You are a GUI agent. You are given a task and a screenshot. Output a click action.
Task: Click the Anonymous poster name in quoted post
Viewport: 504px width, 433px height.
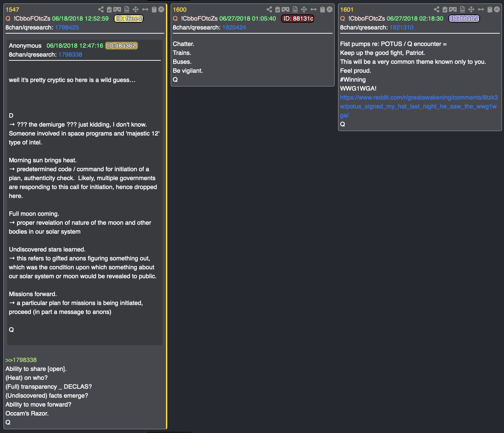click(x=25, y=46)
